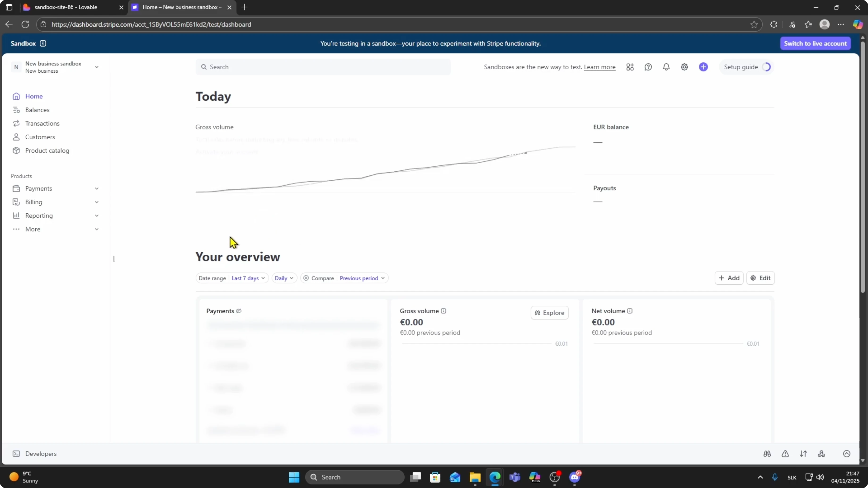Click the warning triangle icon in bottom bar
The height and width of the screenshot is (488, 868).
click(785, 454)
